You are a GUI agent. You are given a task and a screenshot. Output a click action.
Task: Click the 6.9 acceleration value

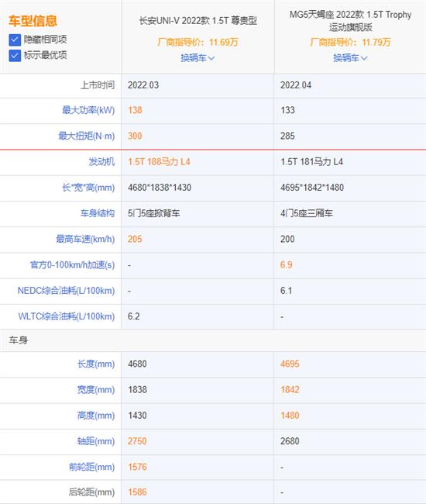coord(287,265)
